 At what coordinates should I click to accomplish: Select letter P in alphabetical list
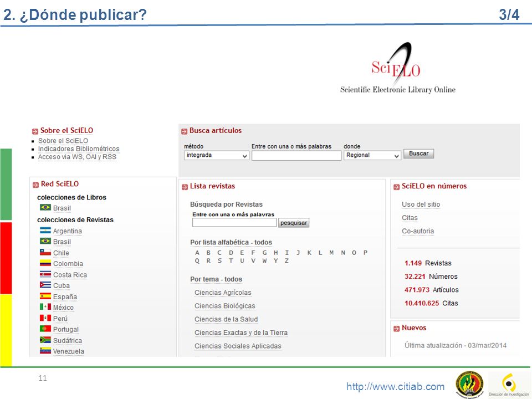point(365,253)
